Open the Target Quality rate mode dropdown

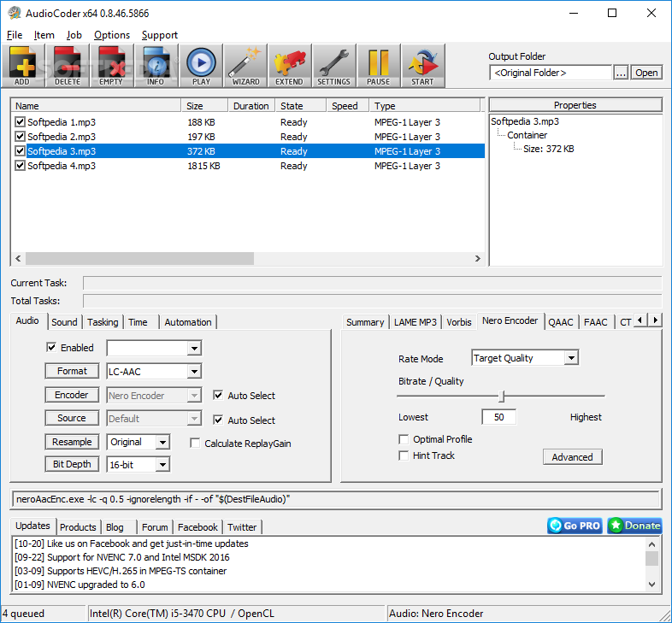571,358
